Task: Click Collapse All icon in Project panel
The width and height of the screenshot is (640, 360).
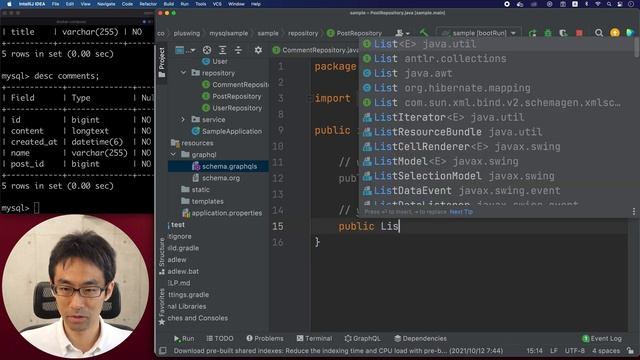Action: (238, 50)
